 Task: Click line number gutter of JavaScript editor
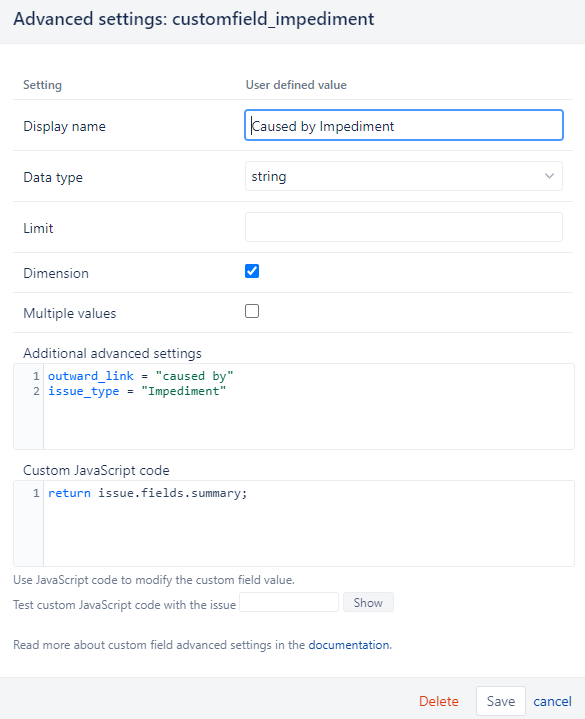point(28,524)
